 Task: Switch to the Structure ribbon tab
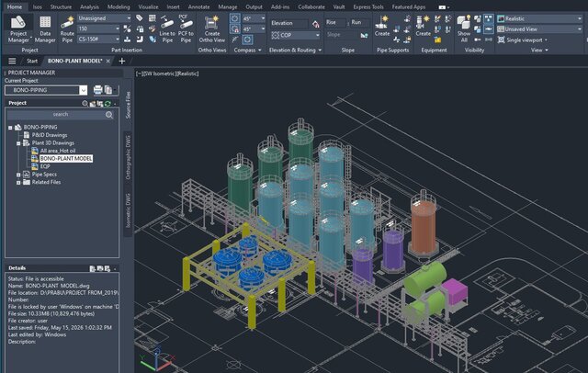tap(61, 6)
